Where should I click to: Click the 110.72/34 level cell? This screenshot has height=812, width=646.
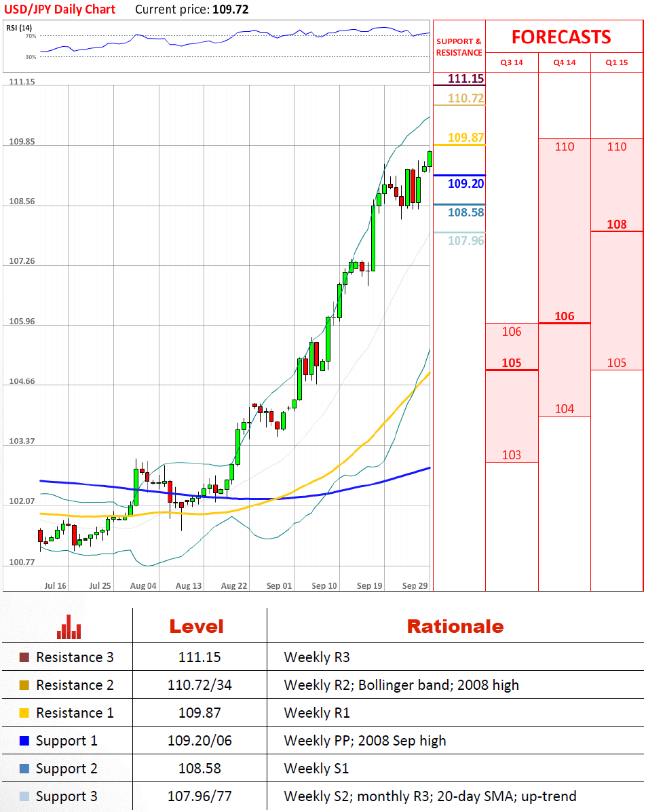(x=199, y=685)
